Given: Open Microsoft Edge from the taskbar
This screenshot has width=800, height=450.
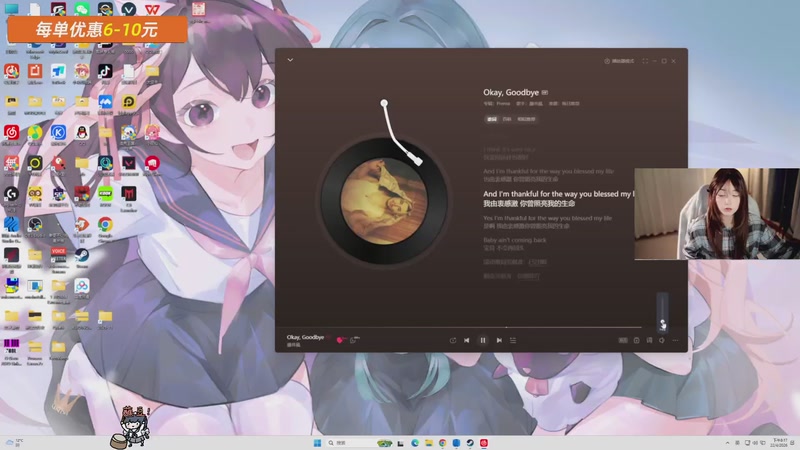Looking at the screenshot, I should 415,443.
